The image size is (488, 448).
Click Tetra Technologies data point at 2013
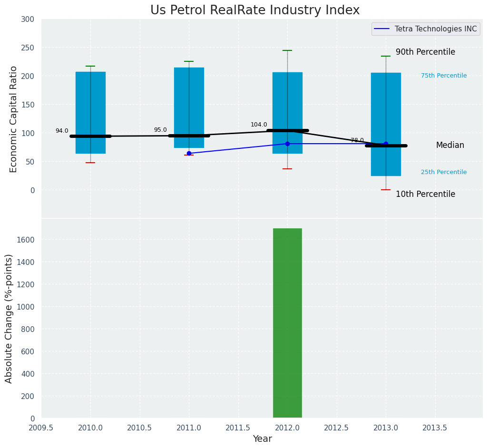point(386,144)
